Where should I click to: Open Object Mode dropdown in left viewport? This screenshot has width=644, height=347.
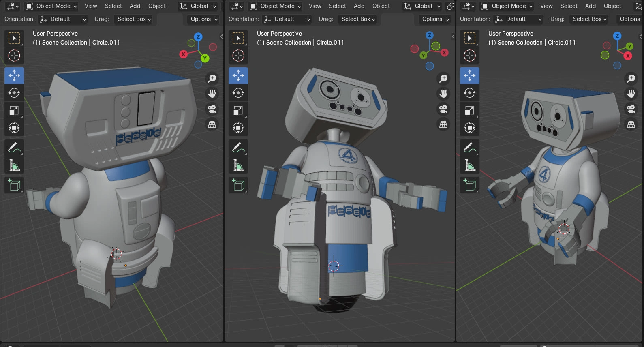(x=51, y=6)
